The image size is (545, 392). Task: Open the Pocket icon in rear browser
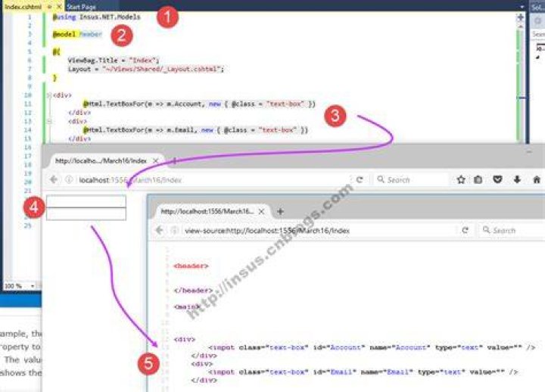[497, 179]
